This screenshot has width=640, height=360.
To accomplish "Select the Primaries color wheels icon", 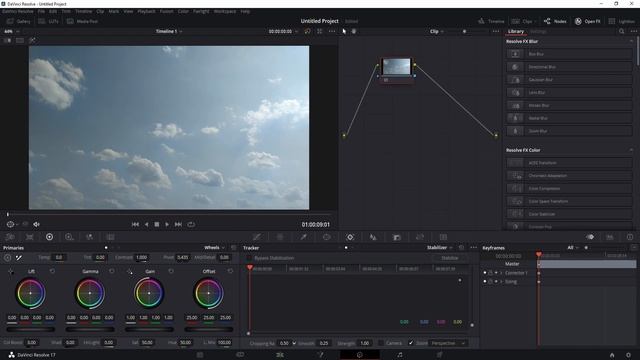I will (x=49, y=237).
